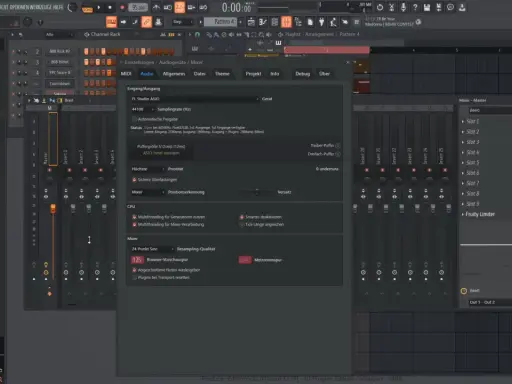
Task: Toggle multithreaded generator processing checkbox
Action: (x=134, y=217)
